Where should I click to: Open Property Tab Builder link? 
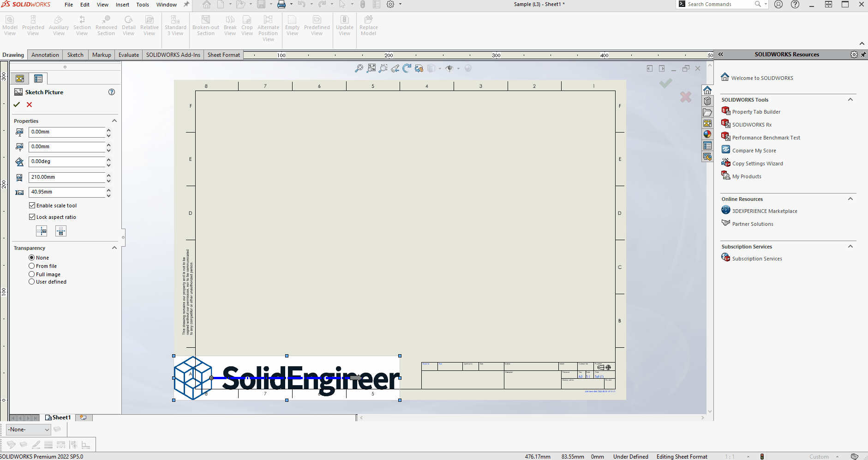756,112
